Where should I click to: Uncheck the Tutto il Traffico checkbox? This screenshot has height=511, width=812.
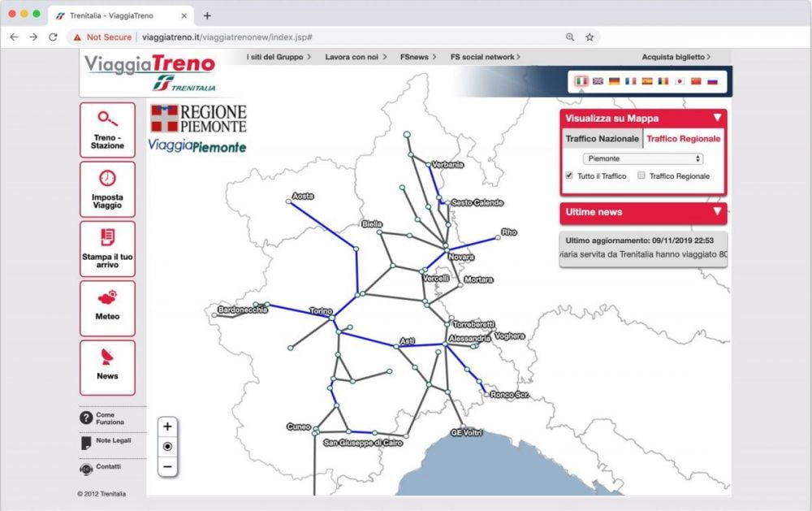point(570,175)
